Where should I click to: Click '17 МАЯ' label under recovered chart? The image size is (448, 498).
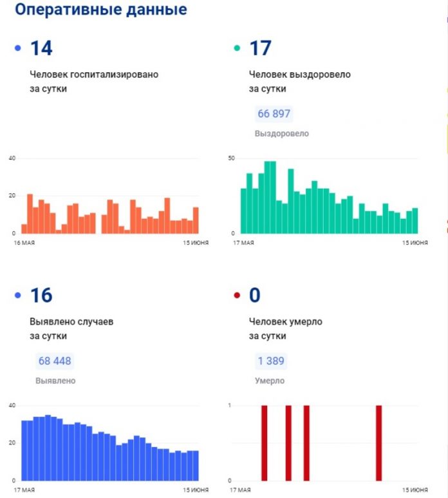coord(244,243)
